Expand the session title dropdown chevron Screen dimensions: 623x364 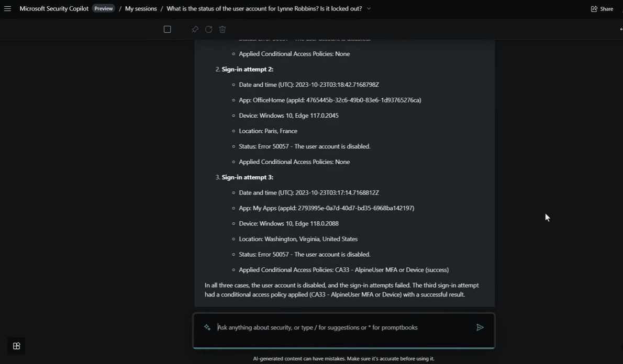coord(369,8)
